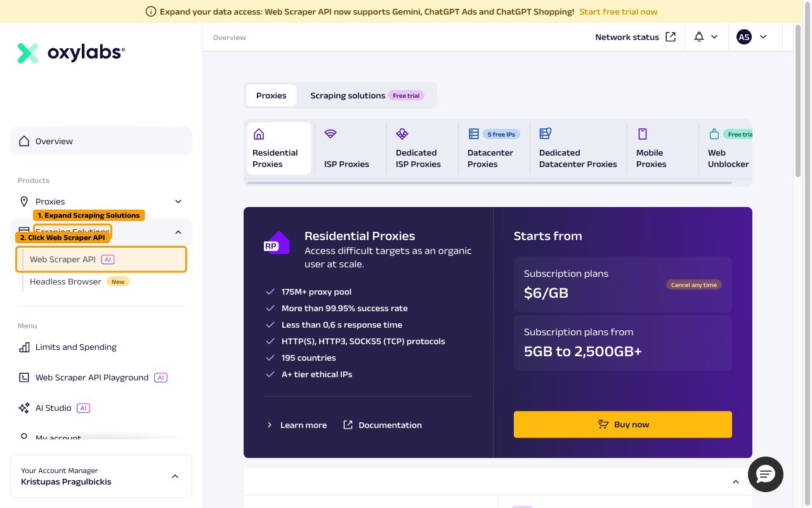The height and width of the screenshot is (508, 812).
Task: Select the Dedicated Datacenter Proxies tab
Action: tap(579, 148)
